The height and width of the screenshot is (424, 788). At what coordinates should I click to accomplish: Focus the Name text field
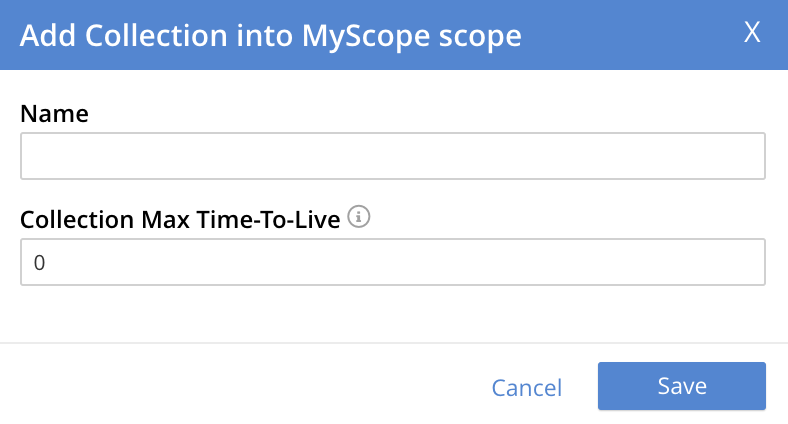tap(393, 156)
